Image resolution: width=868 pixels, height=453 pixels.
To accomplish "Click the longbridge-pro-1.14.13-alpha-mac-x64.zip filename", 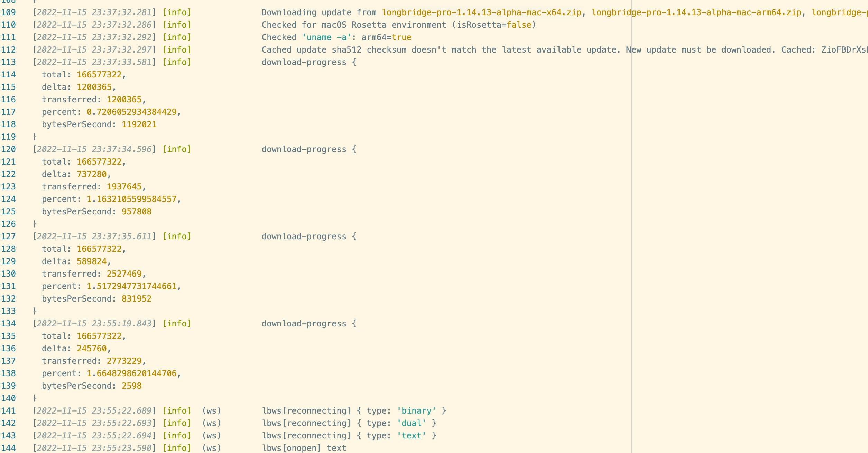I will tap(482, 12).
